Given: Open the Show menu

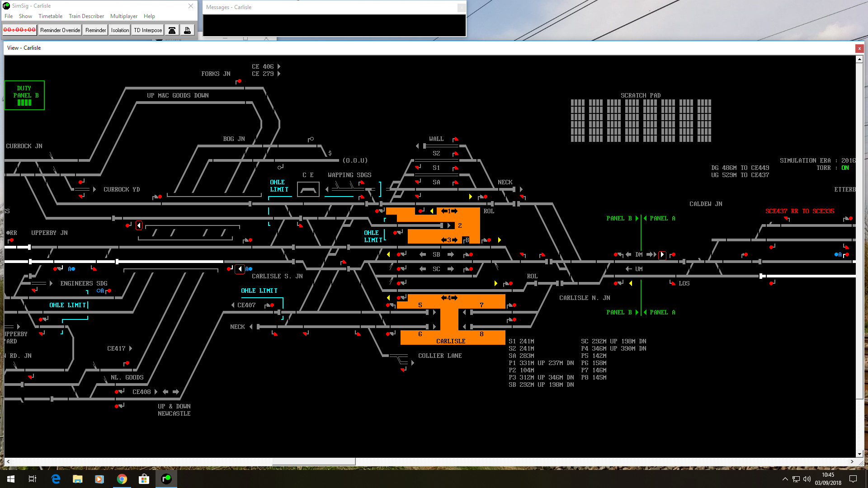Looking at the screenshot, I should point(25,16).
